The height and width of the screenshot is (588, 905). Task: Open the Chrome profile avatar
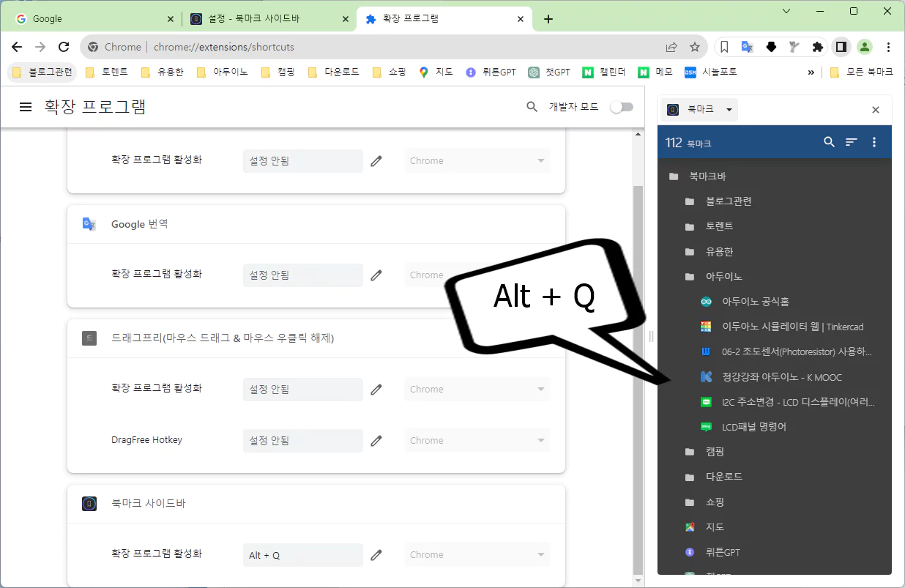pyautogui.click(x=865, y=47)
